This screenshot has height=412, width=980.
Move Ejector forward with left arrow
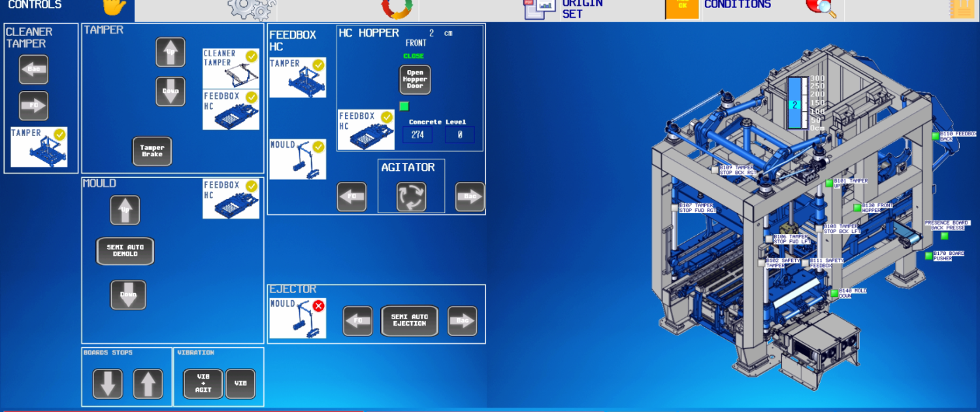coord(357,321)
